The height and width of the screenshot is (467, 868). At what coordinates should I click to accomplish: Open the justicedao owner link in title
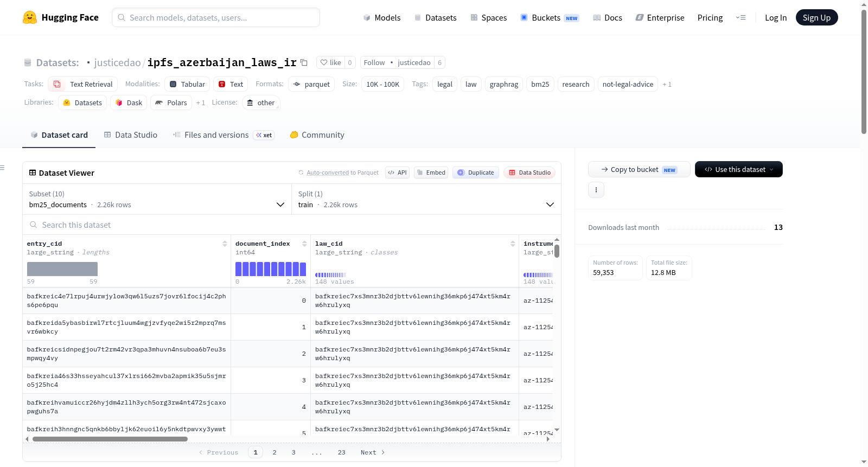coord(117,62)
